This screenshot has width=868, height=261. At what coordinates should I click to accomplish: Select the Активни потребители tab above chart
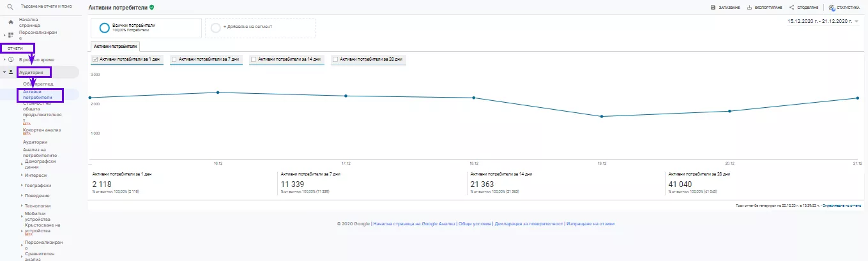pyautogui.click(x=114, y=47)
